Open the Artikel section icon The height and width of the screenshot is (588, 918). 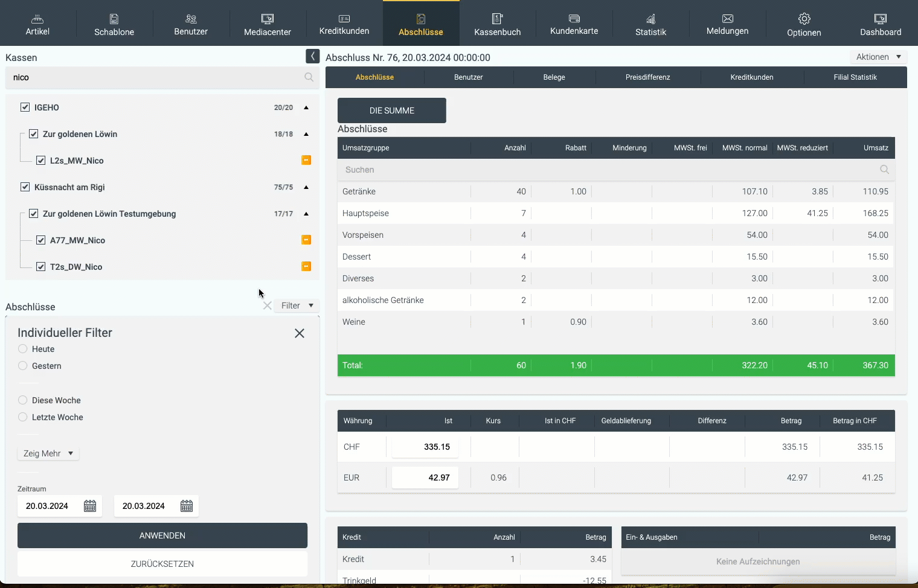click(x=37, y=19)
